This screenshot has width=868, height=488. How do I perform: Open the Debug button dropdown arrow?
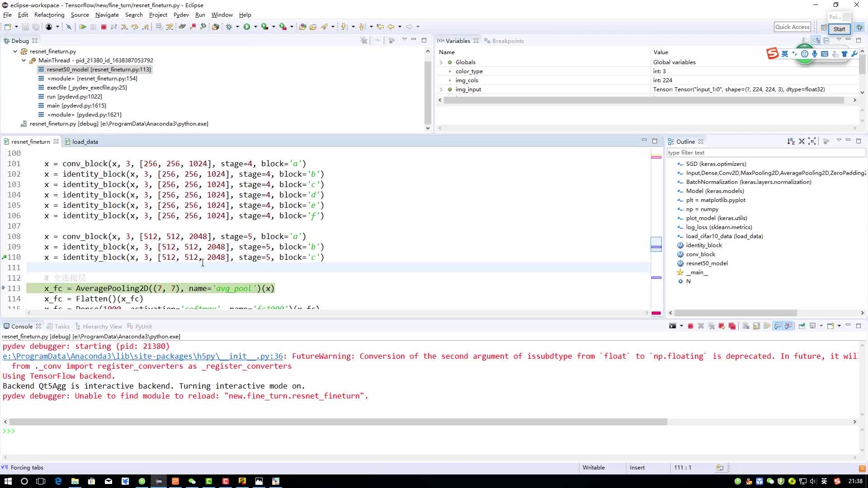click(x=237, y=27)
